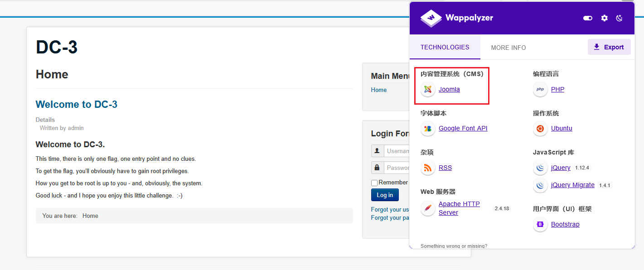This screenshot has height=270, width=644.
Task: Click the 用户界面 (UI) 框架 heading
Action: point(562,209)
